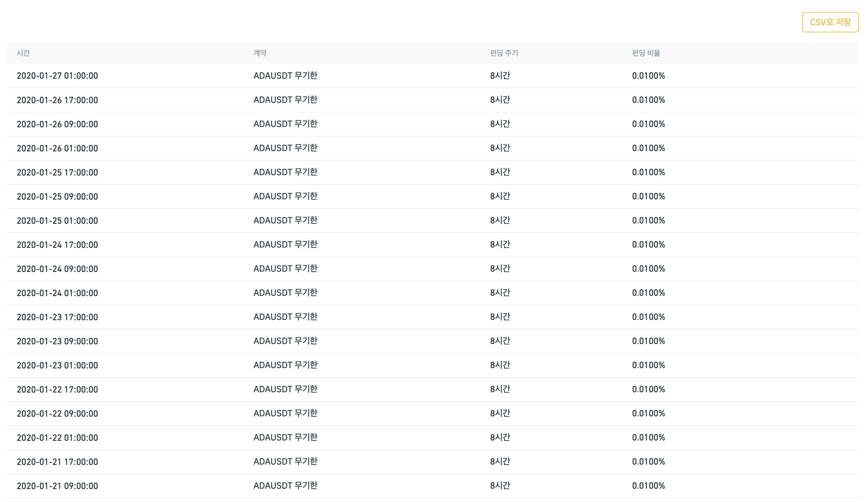Click the 계약 column header
The height and width of the screenshot is (502, 868).
[x=260, y=53]
